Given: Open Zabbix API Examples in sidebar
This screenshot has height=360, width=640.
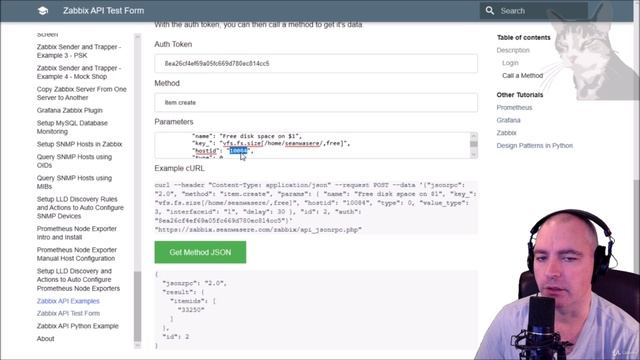Looking at the screenshot, I should [68, 301].
